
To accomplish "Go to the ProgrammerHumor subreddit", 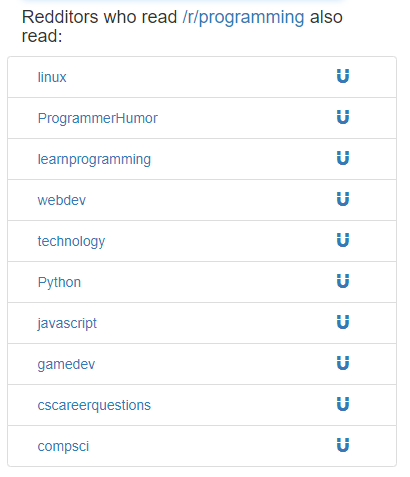I will click(x=97, y=118).
